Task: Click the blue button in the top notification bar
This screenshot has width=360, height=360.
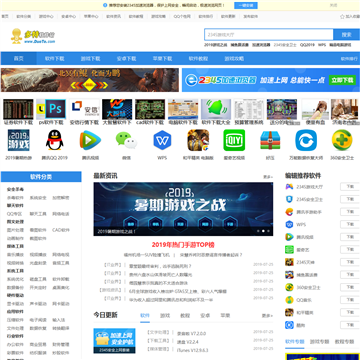Action: click(x=246, y=5)
